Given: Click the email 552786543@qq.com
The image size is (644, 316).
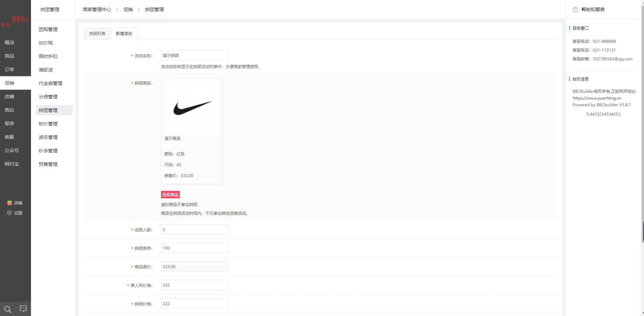Looking at the screenshot, I should coord(613,59).
